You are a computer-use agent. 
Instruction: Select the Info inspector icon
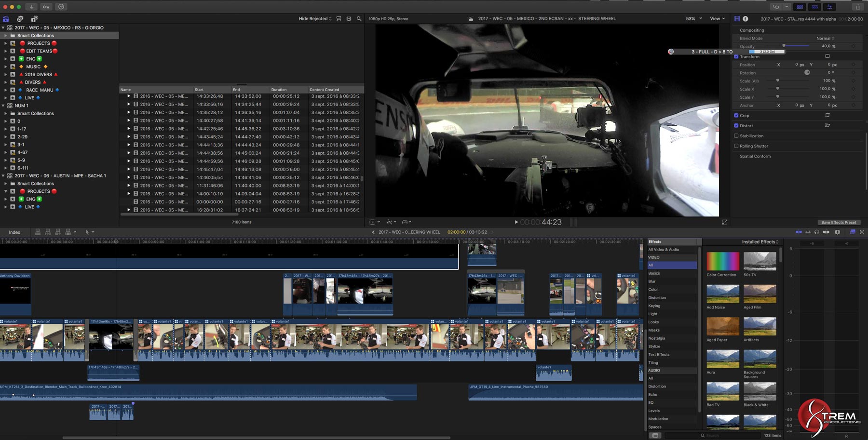tap(746, 19)
